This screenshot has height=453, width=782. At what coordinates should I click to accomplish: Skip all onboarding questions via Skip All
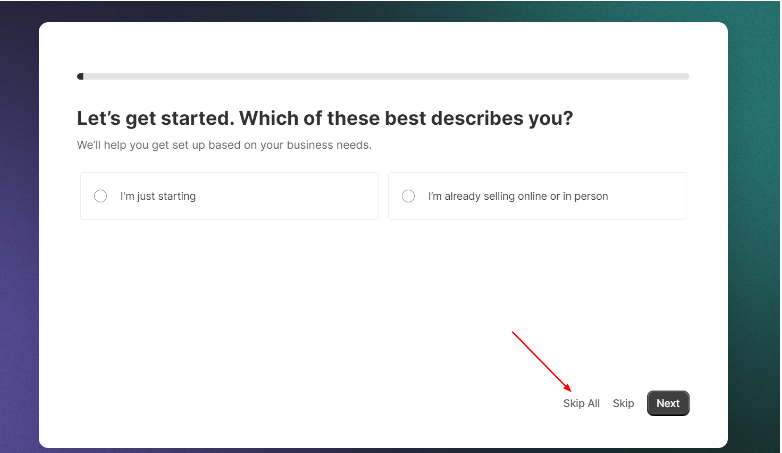click(581, 403)
